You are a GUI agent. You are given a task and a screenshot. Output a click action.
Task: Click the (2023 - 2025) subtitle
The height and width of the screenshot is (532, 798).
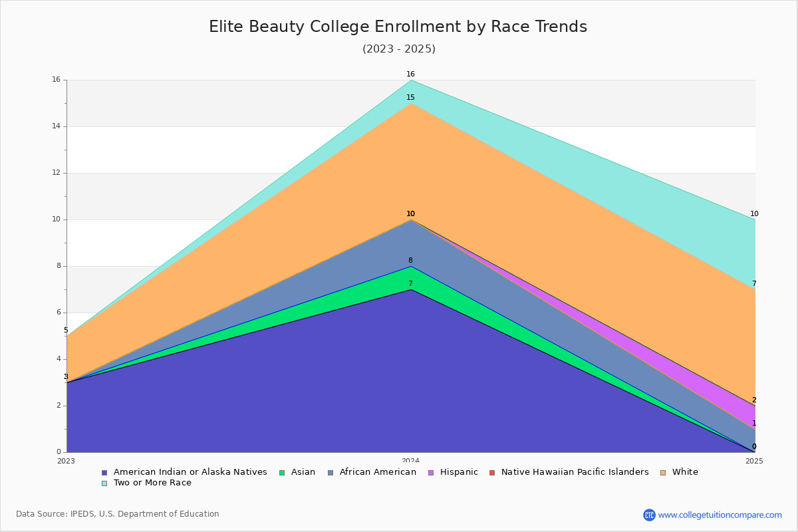(x=399, y=49)
